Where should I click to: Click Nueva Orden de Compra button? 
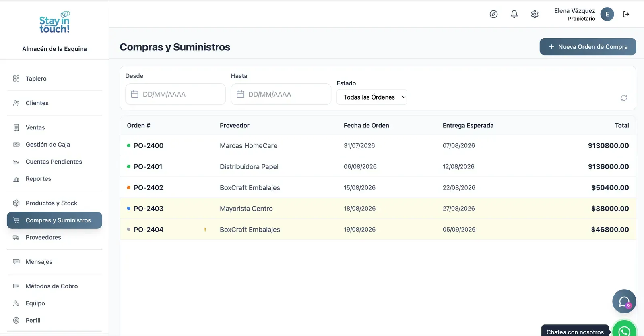[588, 47]
